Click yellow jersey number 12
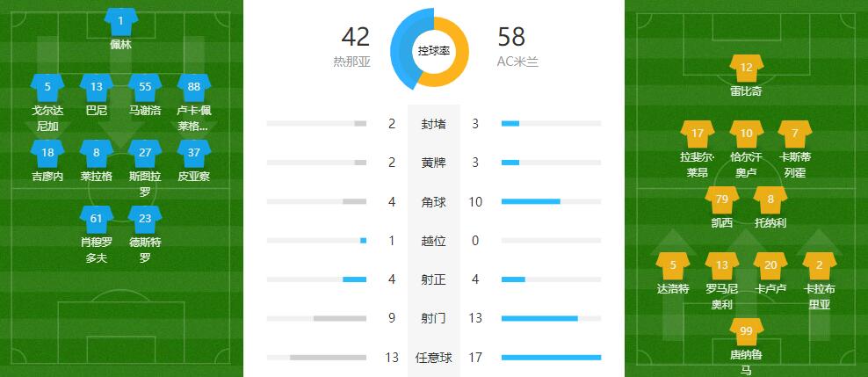The height and width of the screenshot is (377, 868). tap(746, 68)
